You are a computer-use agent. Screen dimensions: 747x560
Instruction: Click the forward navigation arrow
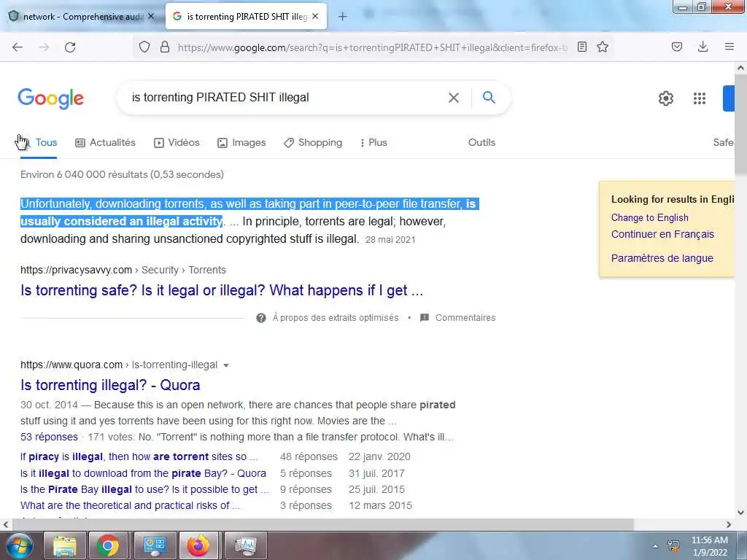pos(44,47)
